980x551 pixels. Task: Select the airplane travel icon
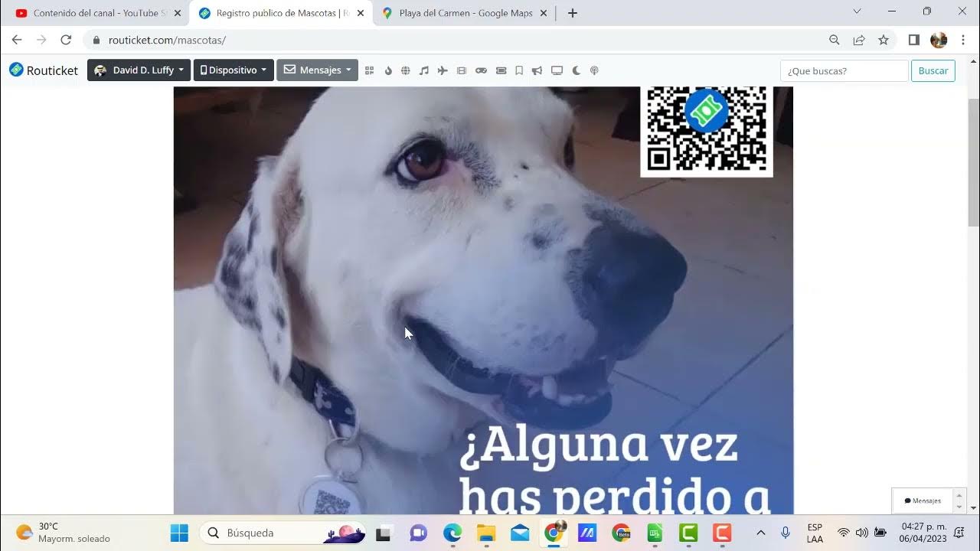click(x=443, y=70)
